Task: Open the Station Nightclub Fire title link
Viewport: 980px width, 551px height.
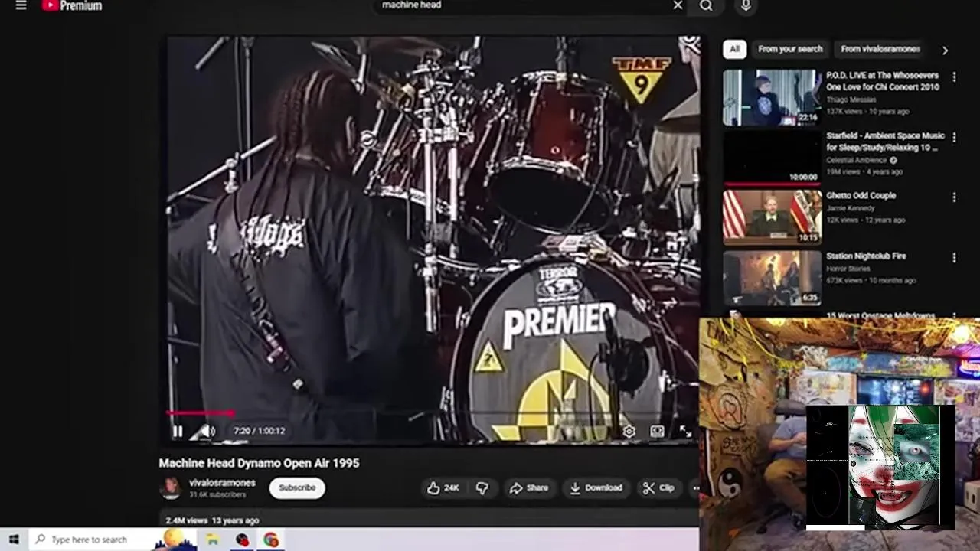Action: tap(866, 256)
